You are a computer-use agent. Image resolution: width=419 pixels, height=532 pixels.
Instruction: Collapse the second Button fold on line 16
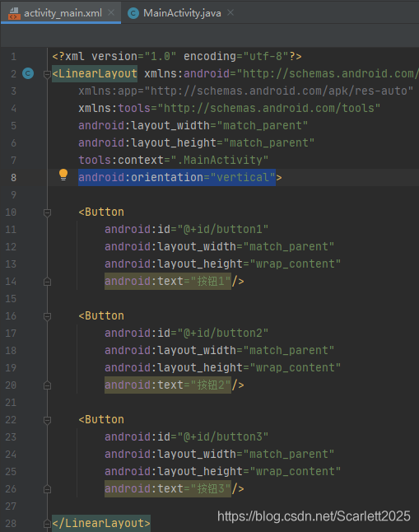(x=47, y=316)
